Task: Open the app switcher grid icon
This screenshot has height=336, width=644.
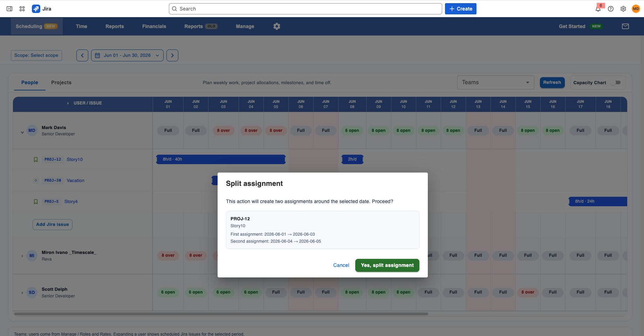Action: (22, 9)
